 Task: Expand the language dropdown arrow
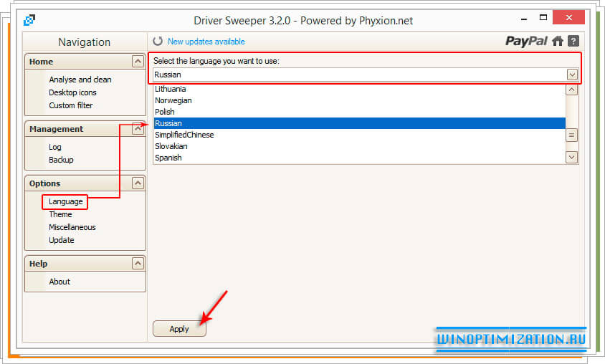coord(572,75)
